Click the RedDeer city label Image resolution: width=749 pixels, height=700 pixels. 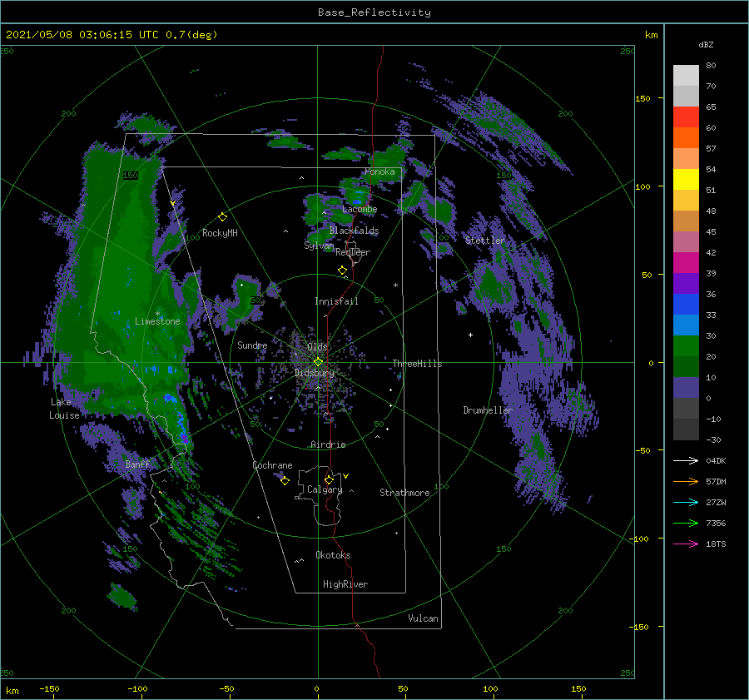tap(353, 252)
